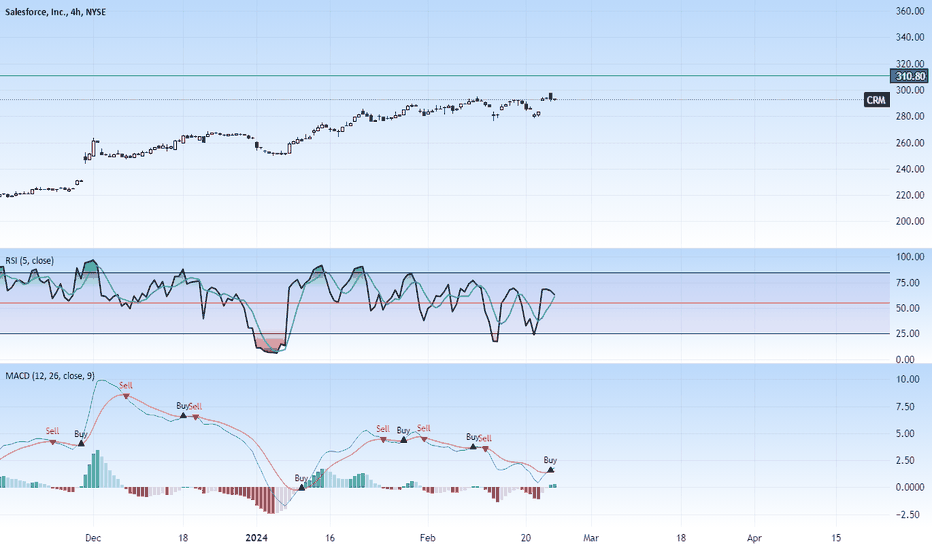Click the 360.00 price axis label
Screen dimensions: 932x550
(x=910, y=11)
